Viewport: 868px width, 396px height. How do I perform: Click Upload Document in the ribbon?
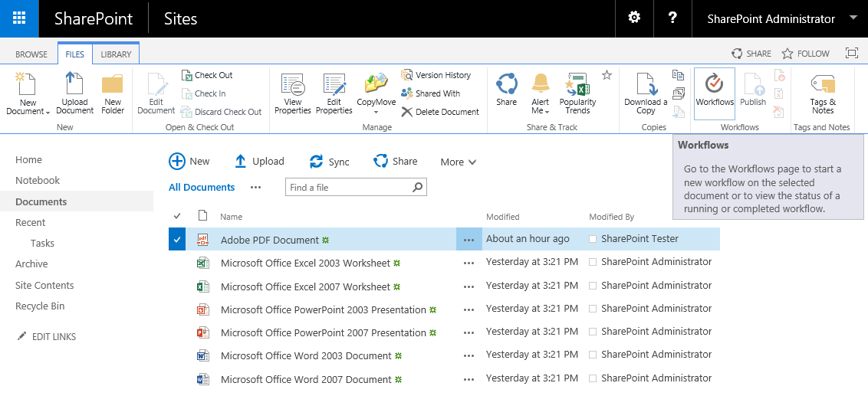click(74, 93)
